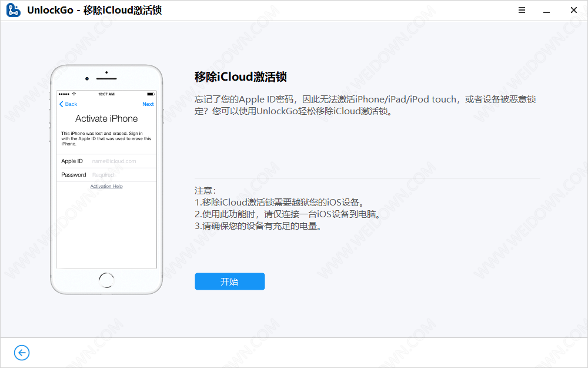
Task: Go back using the circular arrow icon
Action: [22, 353]
